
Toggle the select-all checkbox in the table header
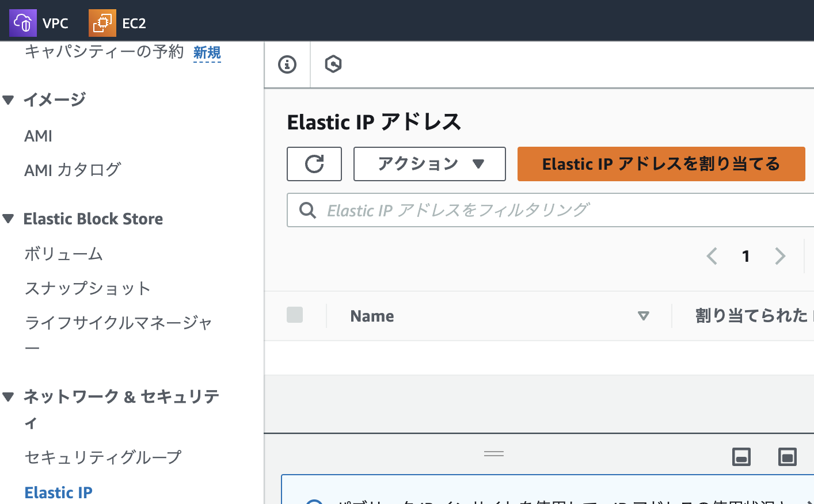click(294, 315)
